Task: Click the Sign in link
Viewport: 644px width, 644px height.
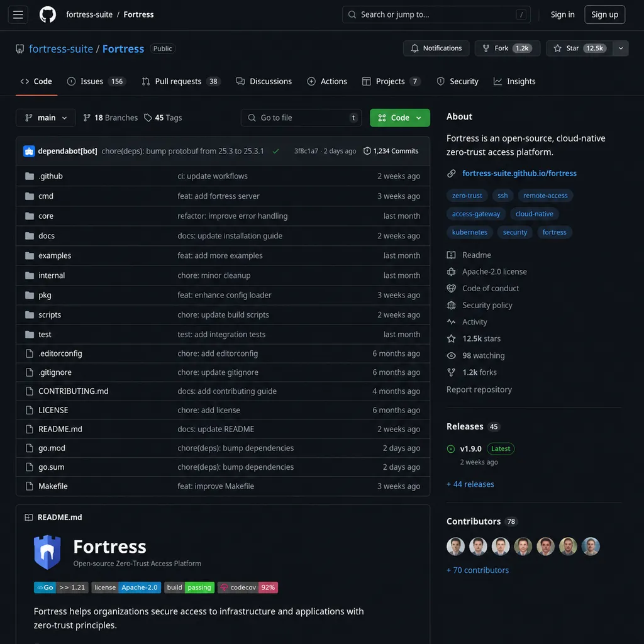Action: click(x=562, y=15)
